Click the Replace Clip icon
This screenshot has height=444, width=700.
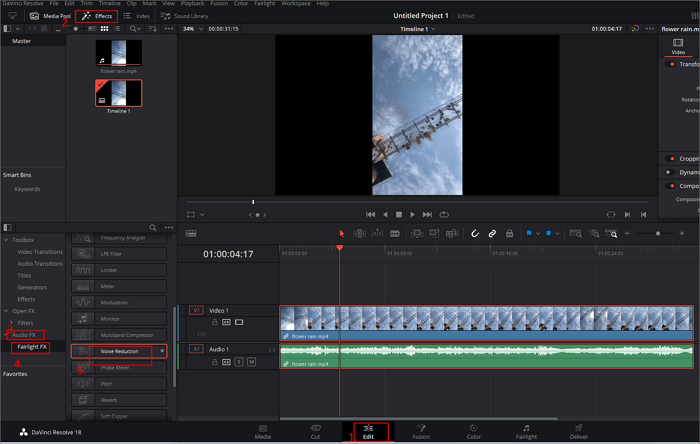[452, 233]
